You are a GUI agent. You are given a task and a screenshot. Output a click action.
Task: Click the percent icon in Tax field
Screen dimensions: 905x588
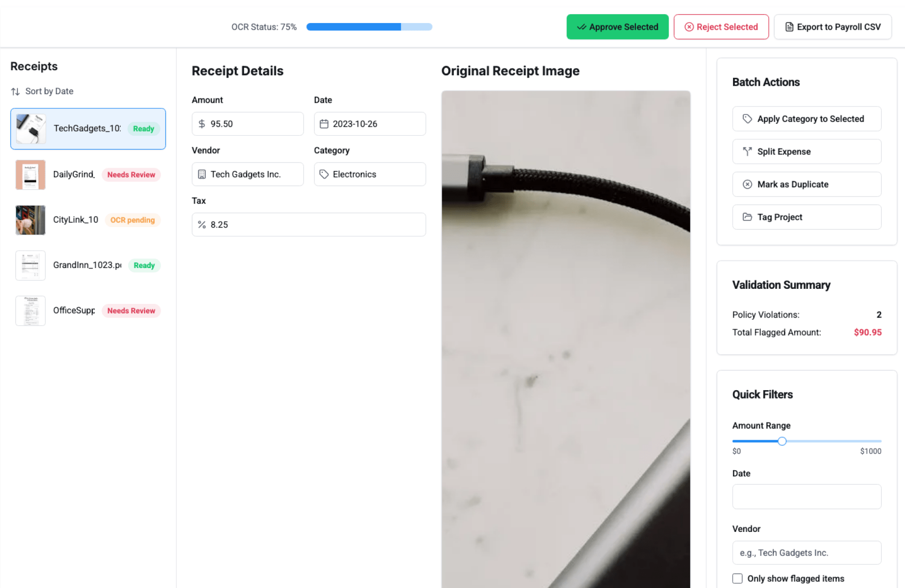pos(202,225)
